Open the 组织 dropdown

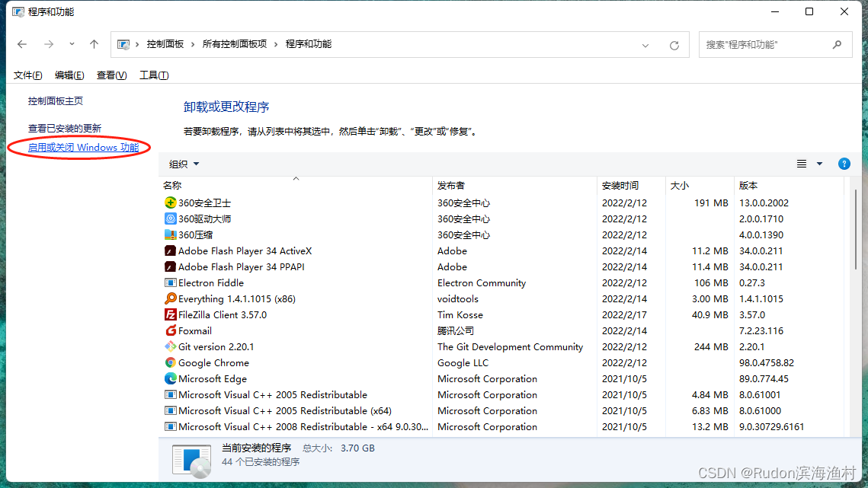[x=184, y=164]
